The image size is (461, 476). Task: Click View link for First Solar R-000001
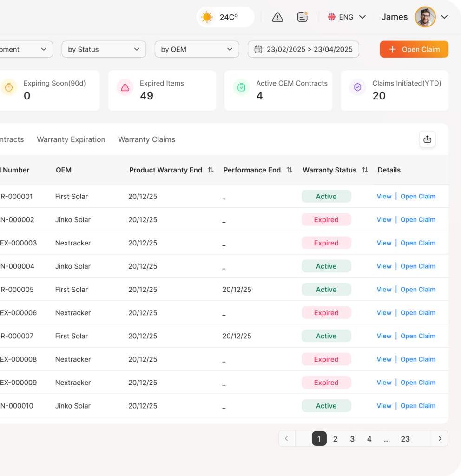click(384, 197)
